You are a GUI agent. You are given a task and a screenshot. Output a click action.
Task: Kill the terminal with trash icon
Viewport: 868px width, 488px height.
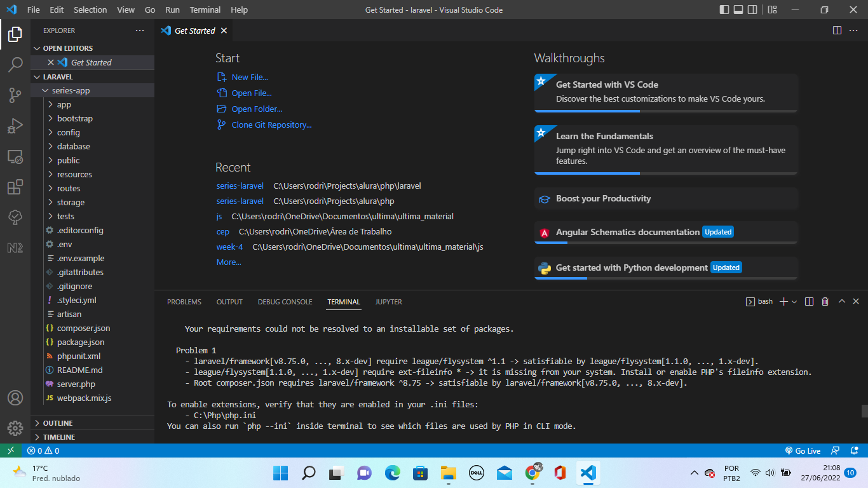(825, 302)
